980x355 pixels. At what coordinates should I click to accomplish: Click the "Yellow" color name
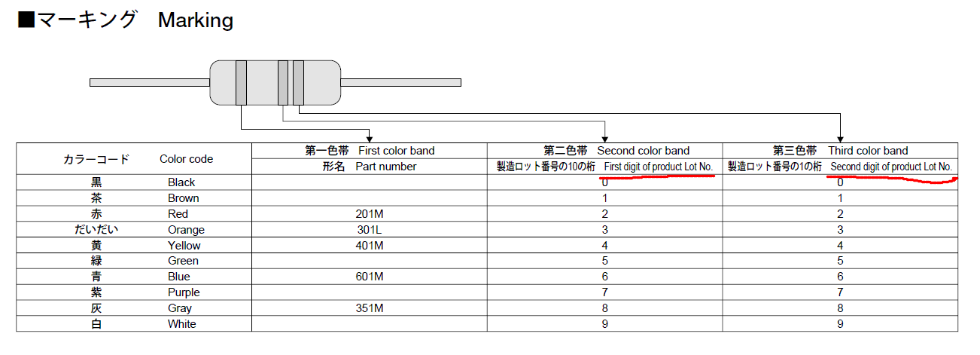(x=184, y=246)
